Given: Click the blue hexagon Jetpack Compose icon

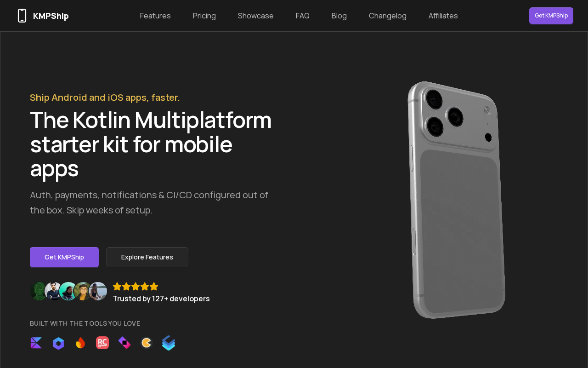Looking at the screenshot, I should click(x=58, y=343).
